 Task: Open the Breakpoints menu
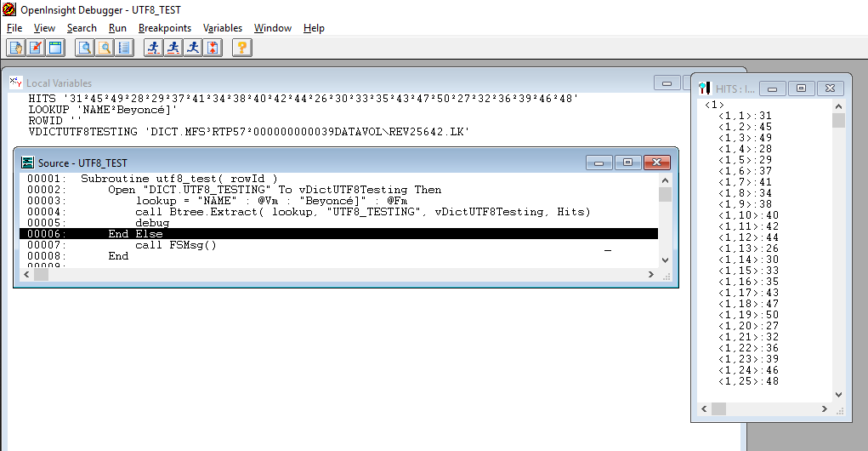click(165, 28)
